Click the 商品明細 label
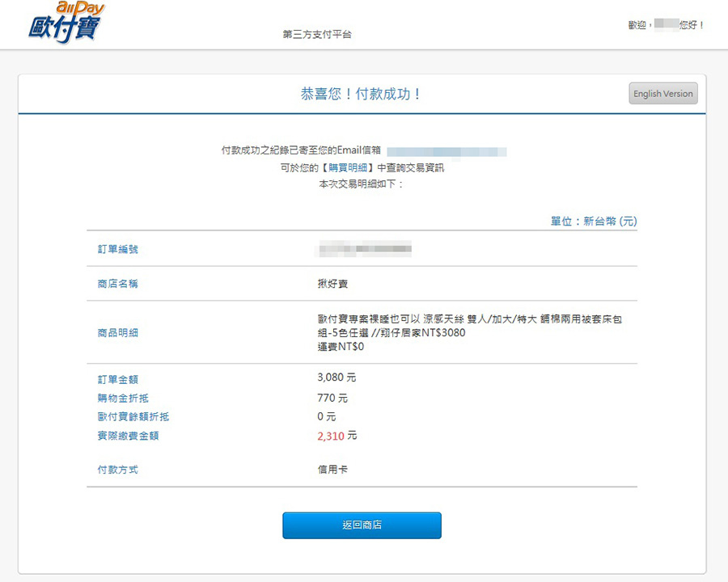This screenshot has width=728, height=582. coord(118,333)
